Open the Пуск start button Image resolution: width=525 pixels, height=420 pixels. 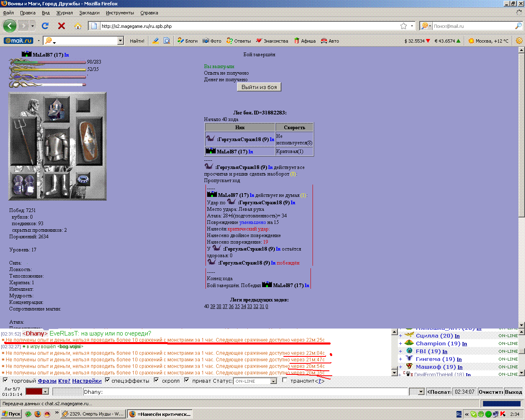point(11,414)
